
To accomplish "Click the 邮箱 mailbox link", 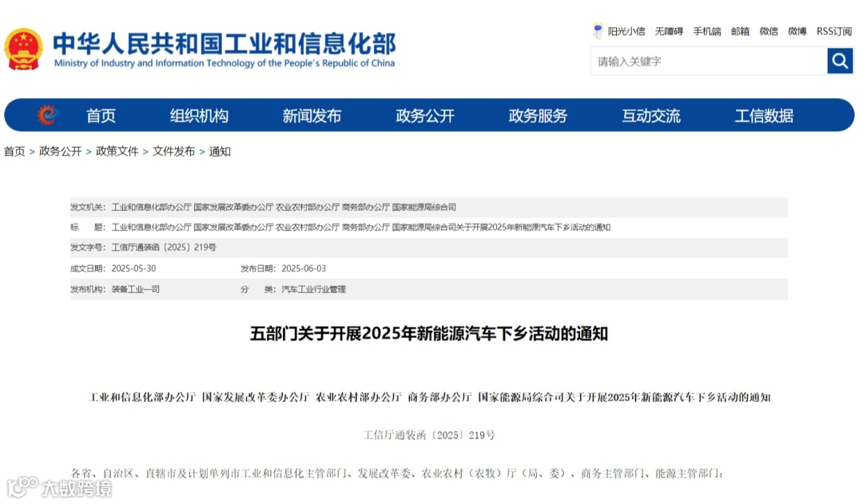I will pos(740,31).
